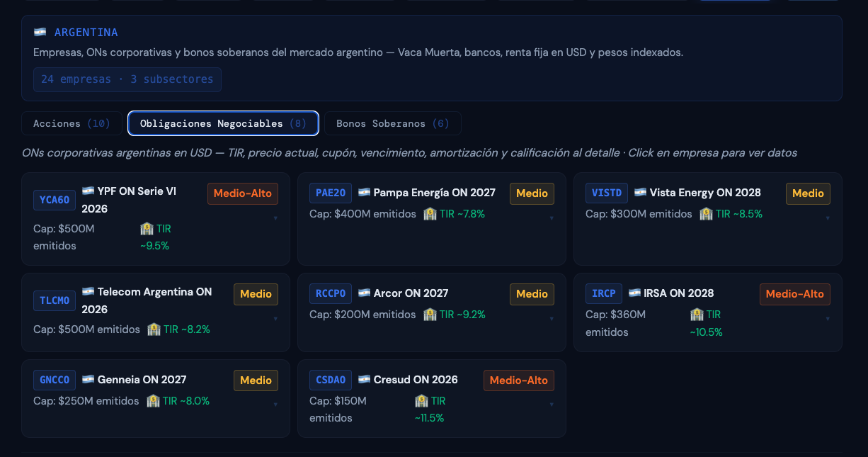Image resolution: width=868 pixels, height=457 pixels.
Task: Click the bank icon beside TIR ~11.5%
Action: (x=421, y=401)
